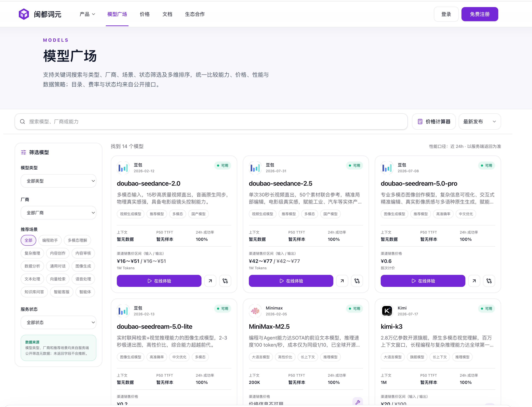532x407 pixels.
Task: Open the 文档 nav item
Action: click(x=167, y=14)
